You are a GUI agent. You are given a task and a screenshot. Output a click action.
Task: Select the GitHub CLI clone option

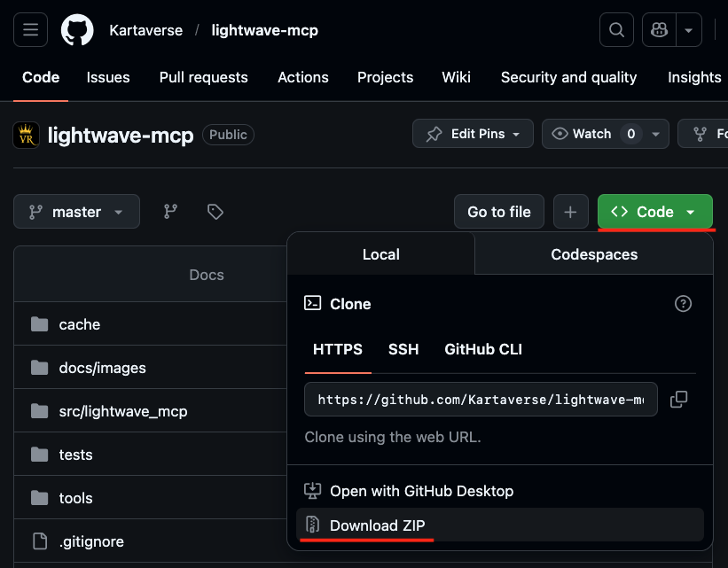483,349
